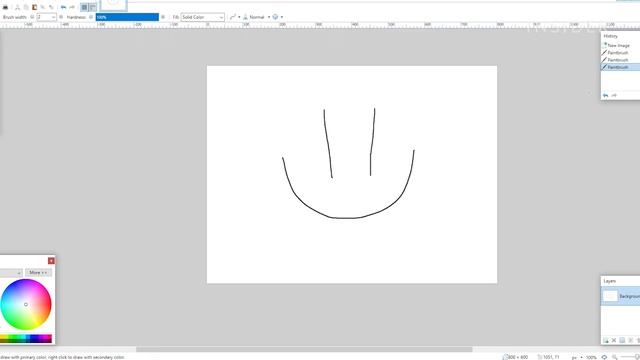Click the Paste clipboard icon
The image size is (640, 360).
(x=34, y=7)
